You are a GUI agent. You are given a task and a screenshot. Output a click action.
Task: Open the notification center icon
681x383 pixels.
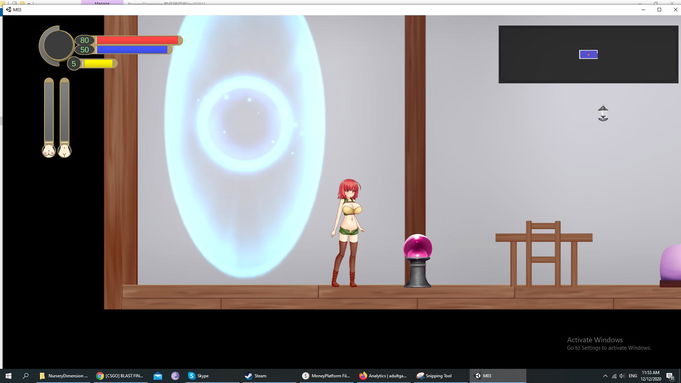670,376
